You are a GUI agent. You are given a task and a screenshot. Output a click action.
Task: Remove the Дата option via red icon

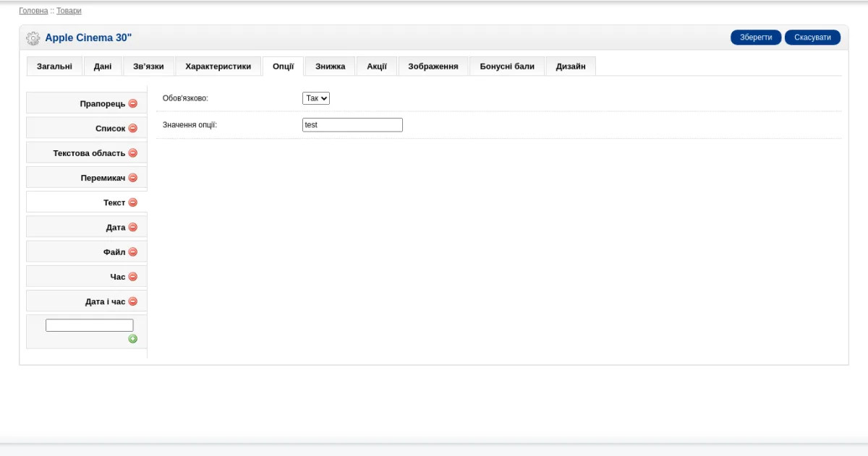click(x=133, y=227)
